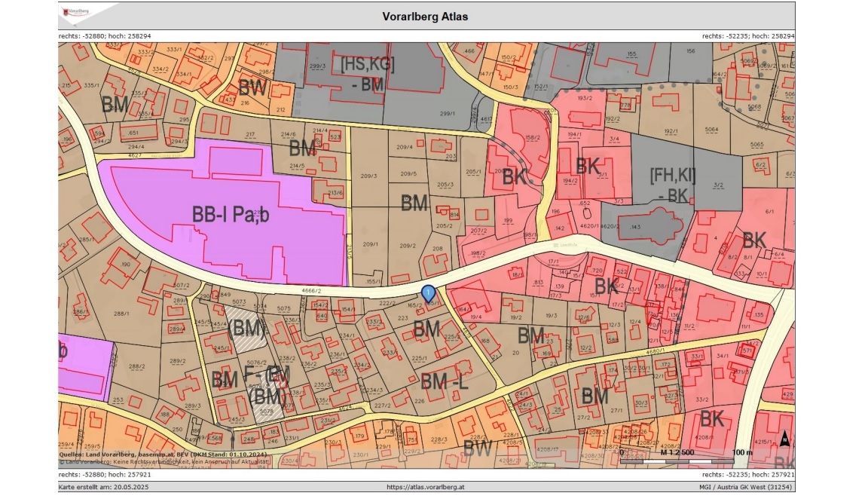Click the MGI / Austria GK West projection label
The width and height of the screenshot is (868, 502).
tap(741, 488)
